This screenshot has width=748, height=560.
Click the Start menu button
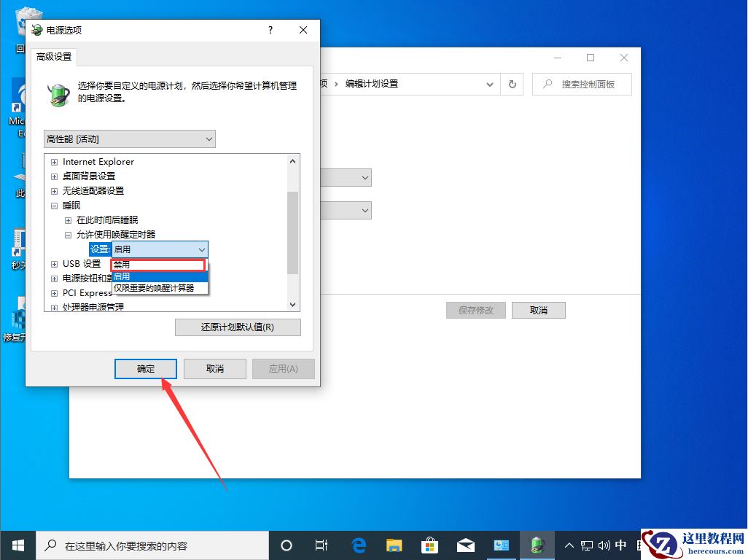point(17,545)
